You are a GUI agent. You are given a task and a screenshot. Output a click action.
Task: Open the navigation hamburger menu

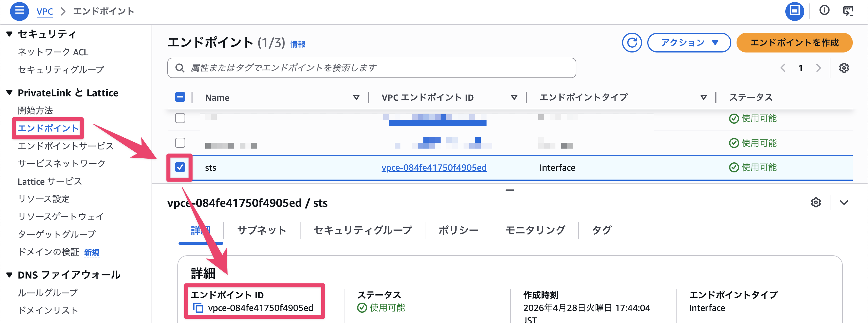coord(19,11)
